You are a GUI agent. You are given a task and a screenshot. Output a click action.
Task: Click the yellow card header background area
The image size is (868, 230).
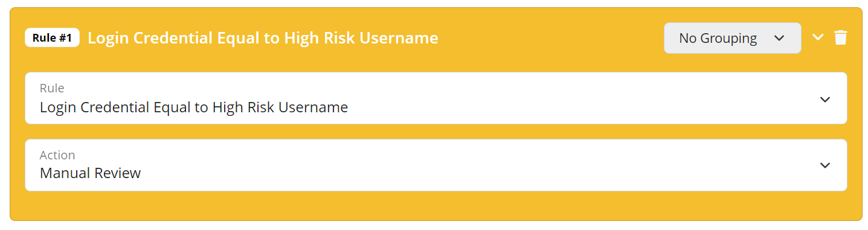[550, 38]
